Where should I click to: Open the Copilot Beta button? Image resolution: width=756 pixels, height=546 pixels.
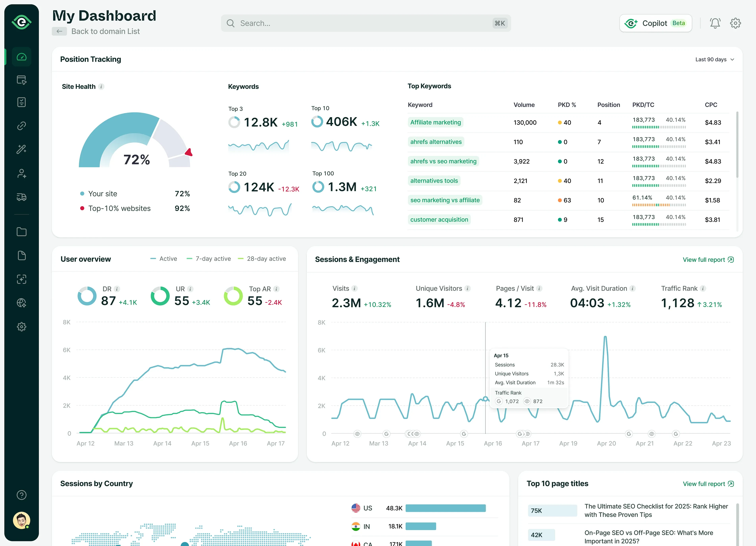click(x=655, y=23)
